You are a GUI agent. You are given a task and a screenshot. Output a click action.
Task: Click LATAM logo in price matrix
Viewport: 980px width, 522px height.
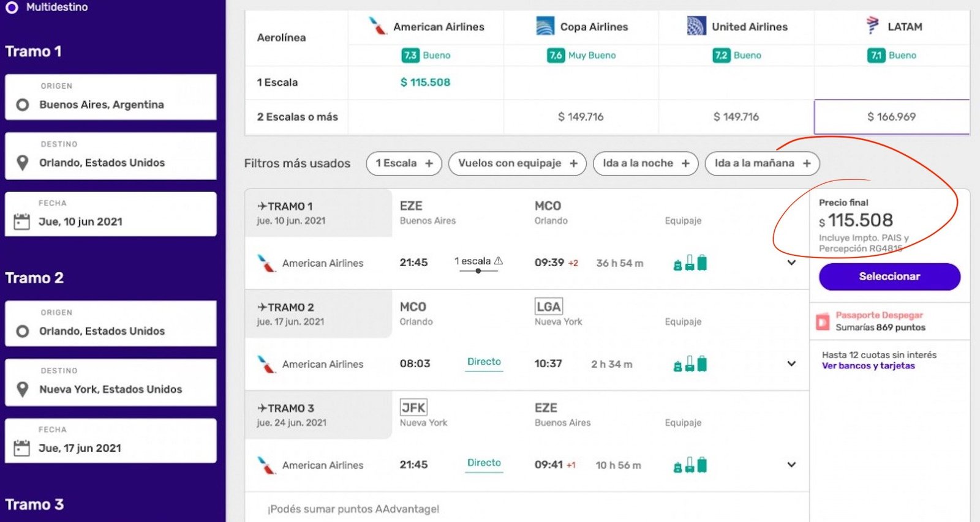(873, 26)
